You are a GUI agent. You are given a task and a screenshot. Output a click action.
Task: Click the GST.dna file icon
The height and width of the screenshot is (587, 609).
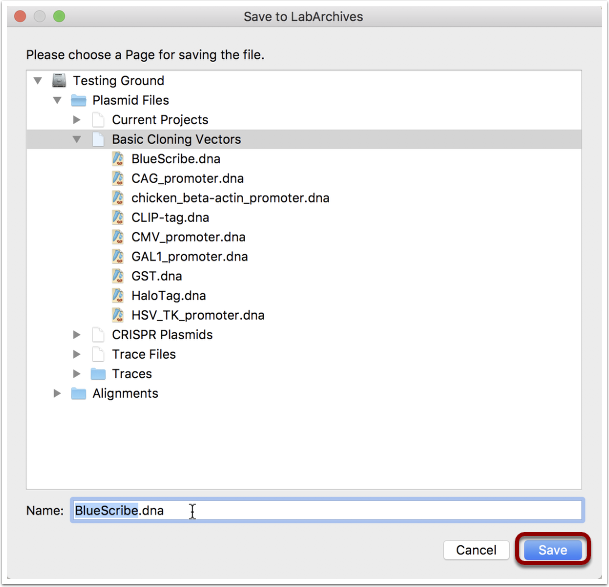tap(118, 276)
